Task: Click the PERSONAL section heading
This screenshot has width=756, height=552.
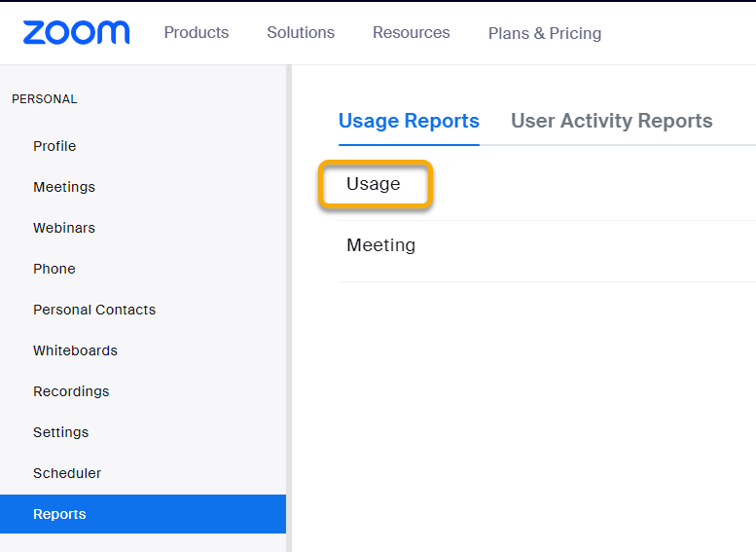Action: [45, 99]
